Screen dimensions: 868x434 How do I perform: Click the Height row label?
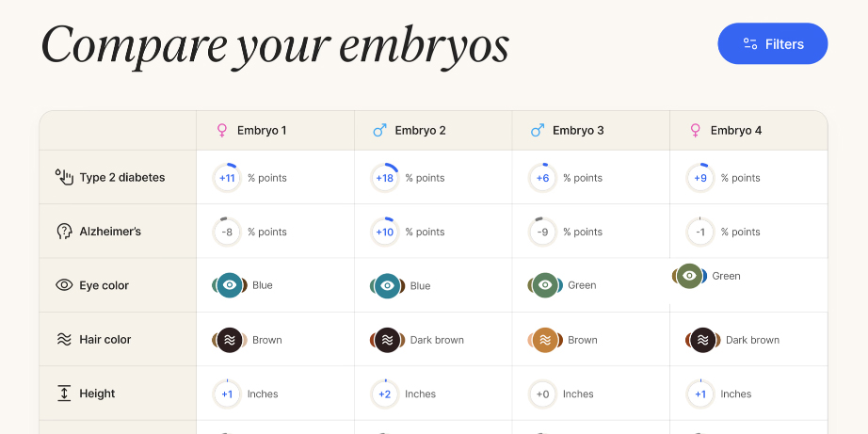(x=97, y=394)
